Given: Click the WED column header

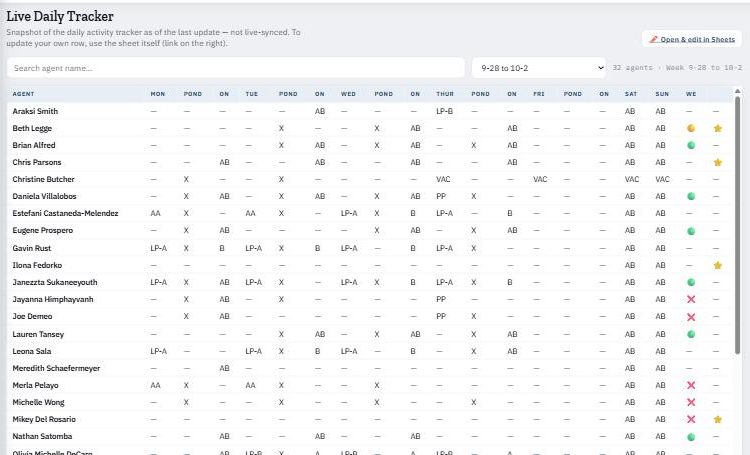Looking at the screenshot, I should click(x=348, y=94).
